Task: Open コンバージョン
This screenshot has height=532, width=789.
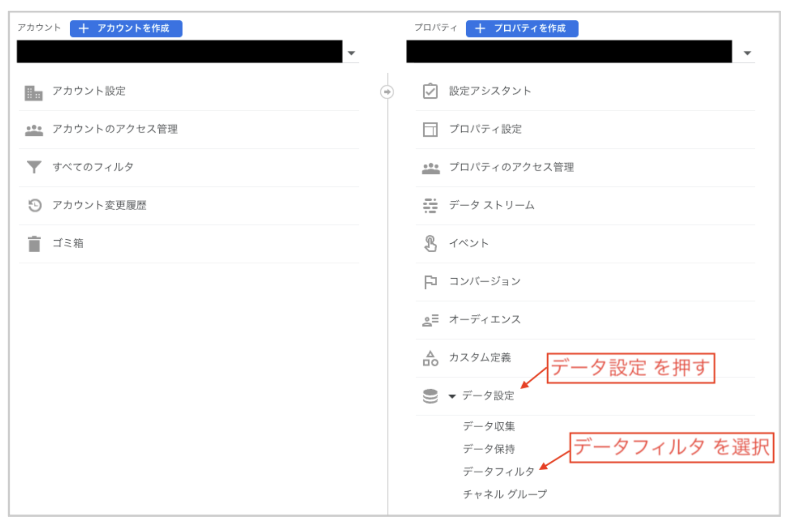Action: (x=485, y=281)
